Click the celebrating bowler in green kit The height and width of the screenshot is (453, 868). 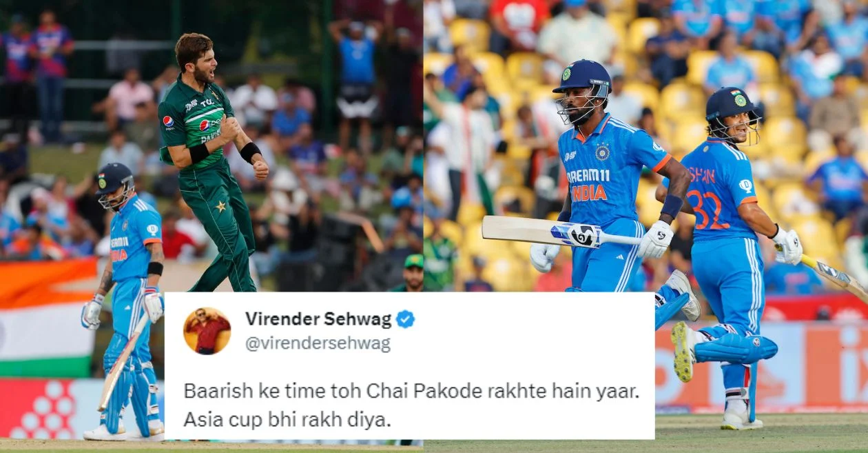[208, 162]
